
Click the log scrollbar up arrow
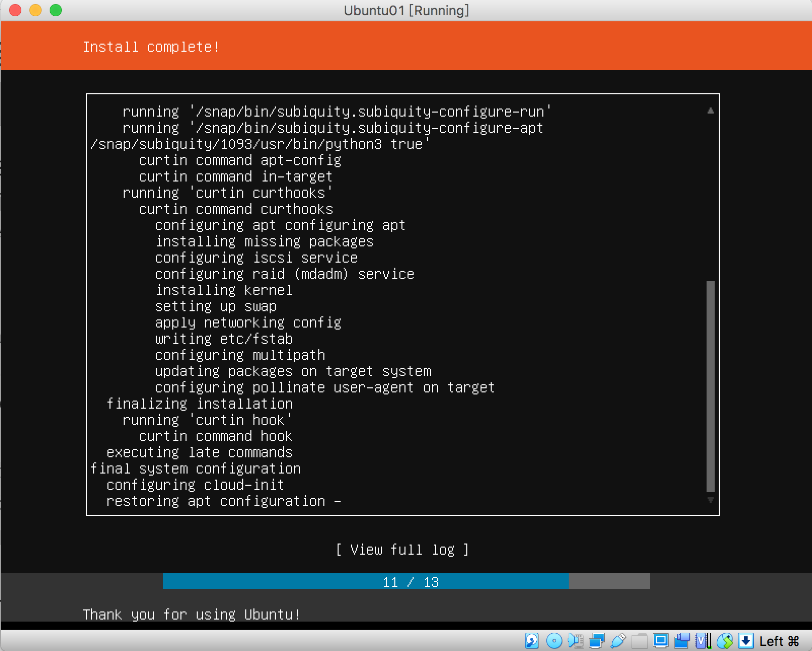point(711,111)
